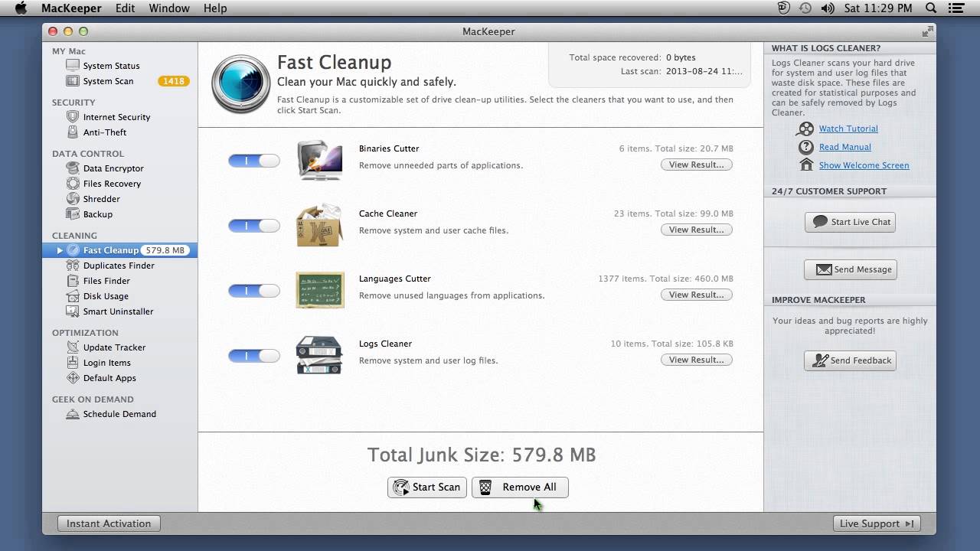Screen dimensions: 980x551
Task: Toggle off the Binaries Cutter switch
Action: [x=253, y=161]
